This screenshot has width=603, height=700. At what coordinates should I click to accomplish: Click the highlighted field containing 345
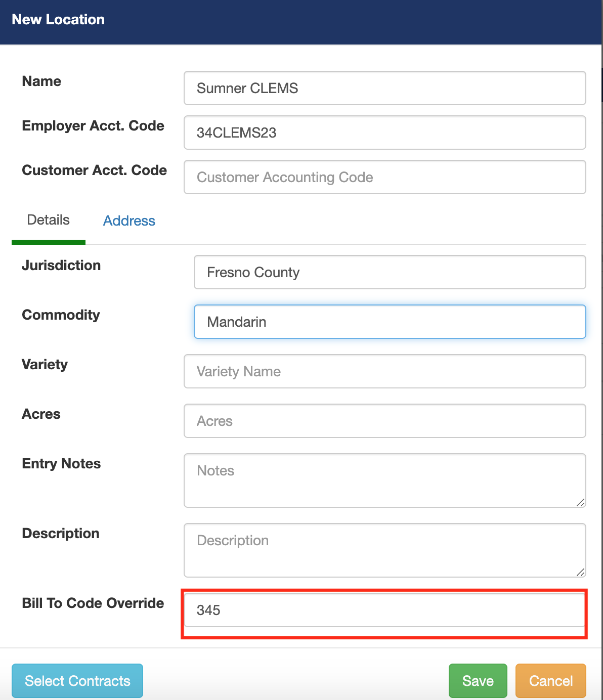click(384, 610)
